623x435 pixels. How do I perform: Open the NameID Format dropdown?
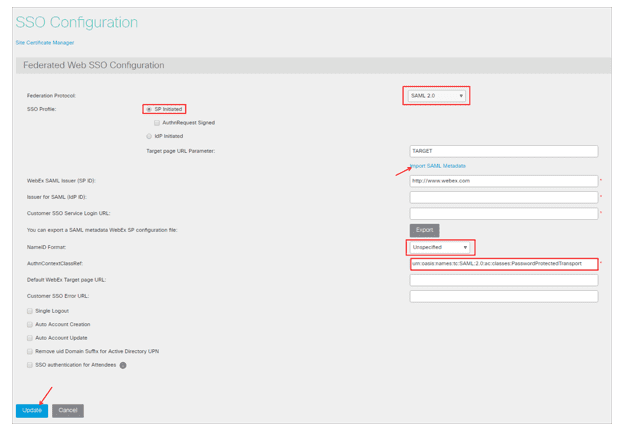[x=439, y=247]
